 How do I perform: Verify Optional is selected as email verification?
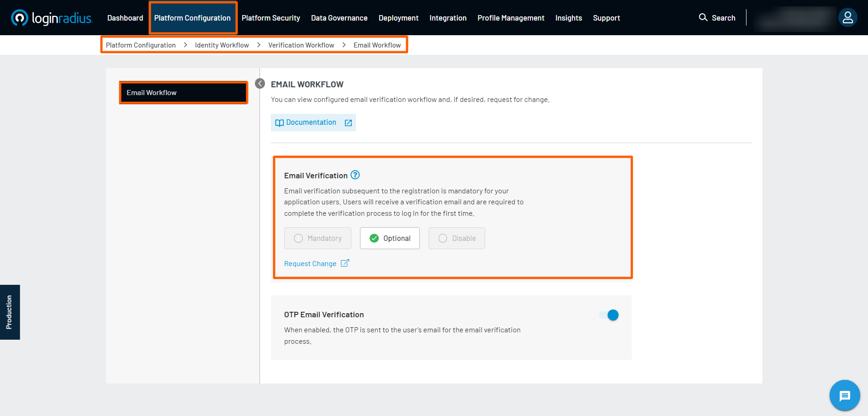pyautogui.click(x=390, y=238)
